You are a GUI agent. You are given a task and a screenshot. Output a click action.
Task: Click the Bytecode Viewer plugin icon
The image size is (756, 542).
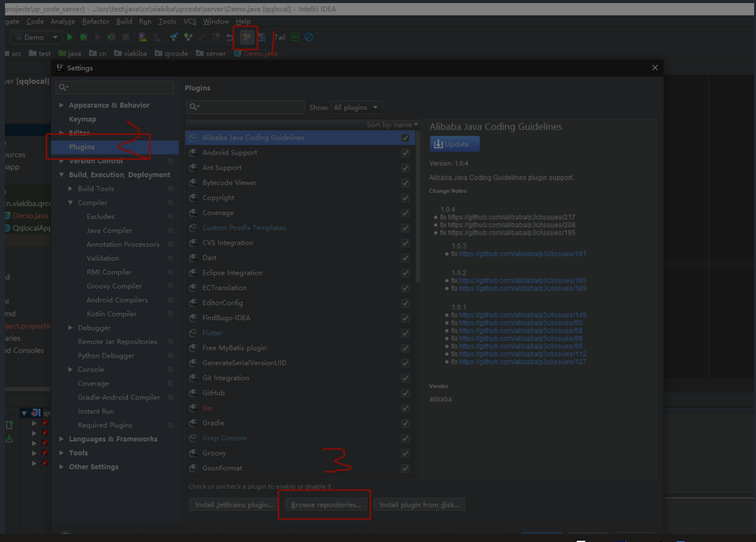tap(193, 183)
